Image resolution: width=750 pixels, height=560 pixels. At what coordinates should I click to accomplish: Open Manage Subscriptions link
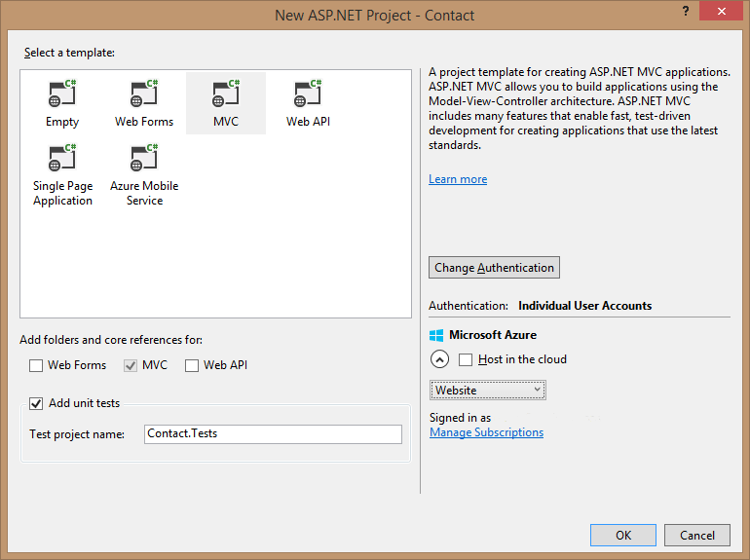pos(486,432)
